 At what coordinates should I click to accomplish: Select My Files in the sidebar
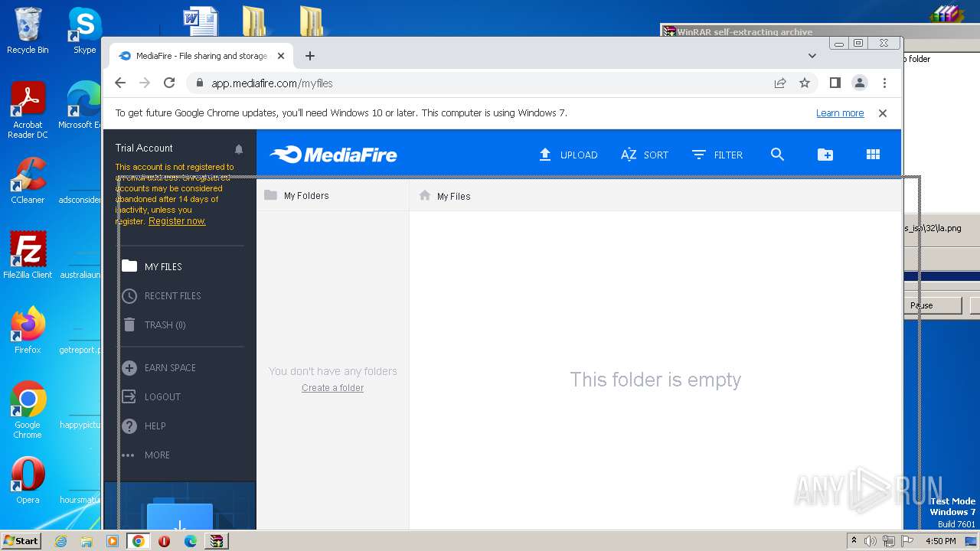point(152,266)
